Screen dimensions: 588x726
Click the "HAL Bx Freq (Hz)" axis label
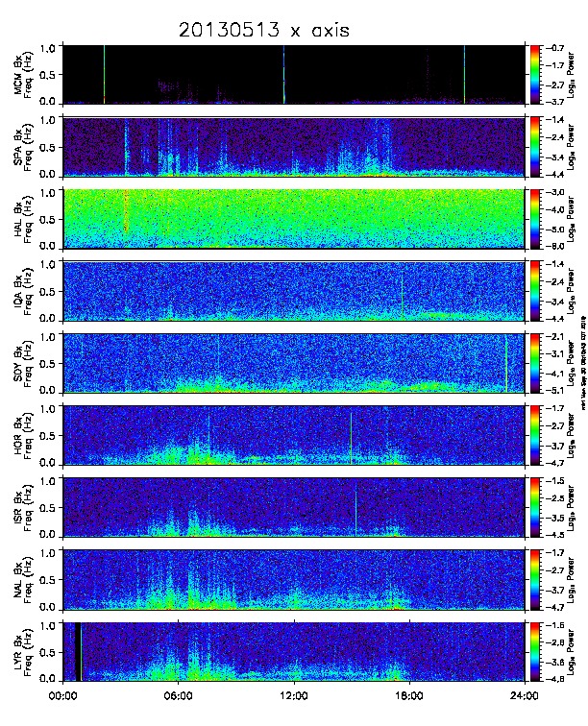coord(23,220)
